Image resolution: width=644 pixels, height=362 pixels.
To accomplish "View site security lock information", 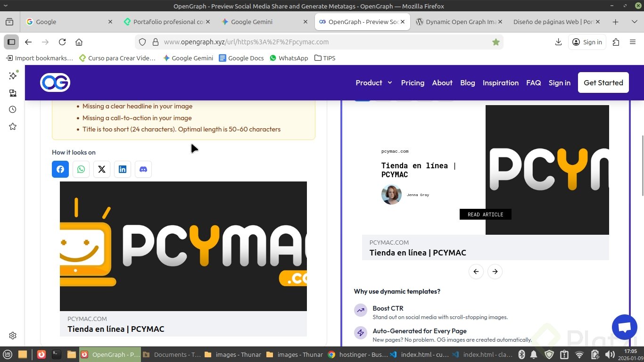I will [156, 42].
